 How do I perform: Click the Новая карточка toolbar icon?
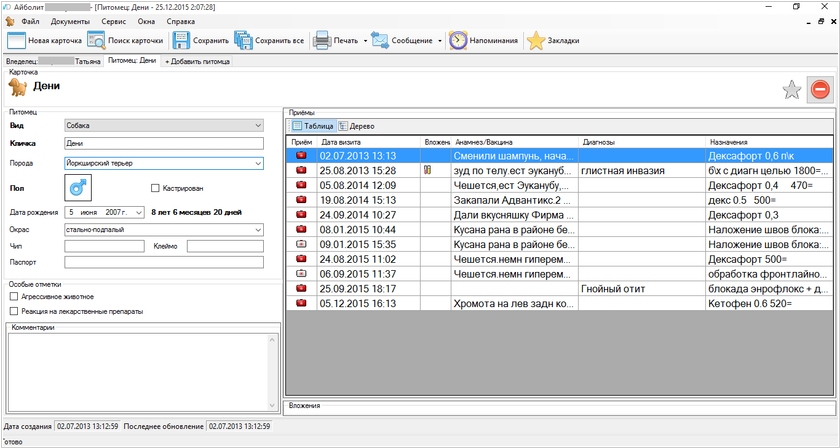(16, 41)
